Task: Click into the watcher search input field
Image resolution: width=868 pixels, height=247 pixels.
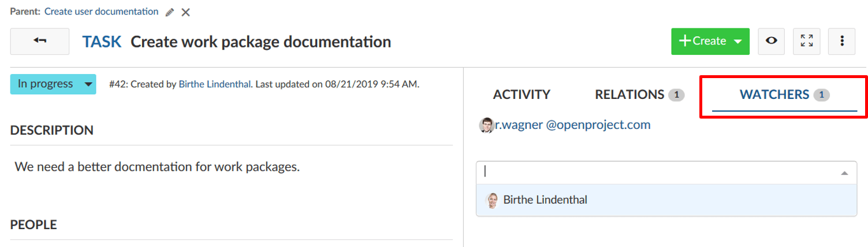Action: pyautogui.click(x=658, y=172)
